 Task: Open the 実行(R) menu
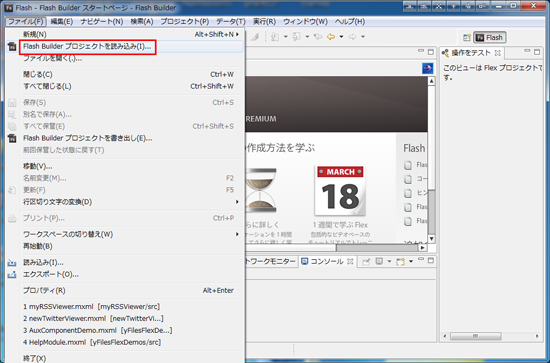click(264, 21)
